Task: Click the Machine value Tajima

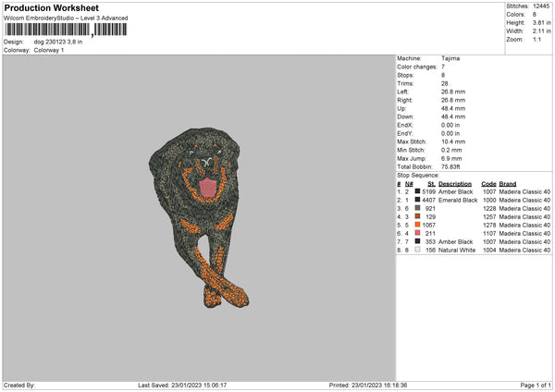Action: pos(450,58)
